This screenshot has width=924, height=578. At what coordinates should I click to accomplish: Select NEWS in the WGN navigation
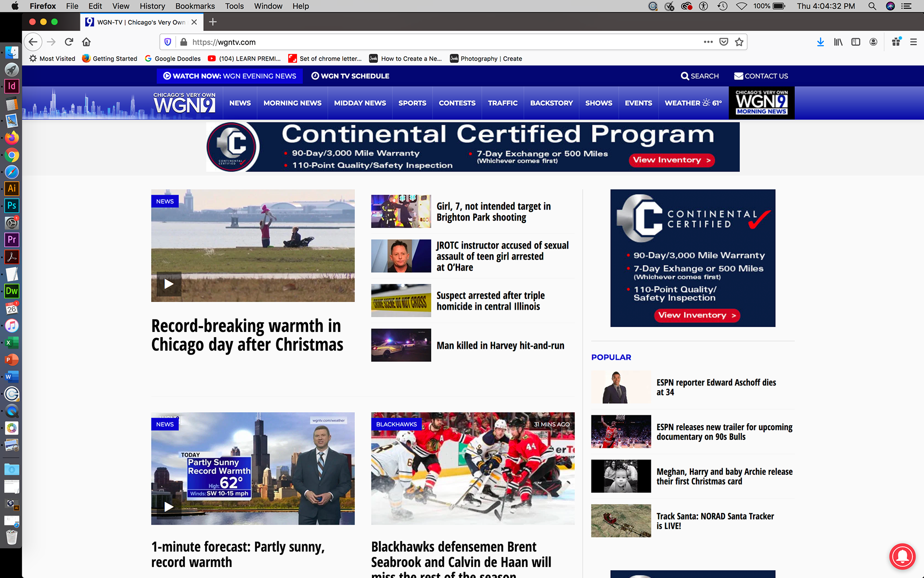tap(240, 103)
